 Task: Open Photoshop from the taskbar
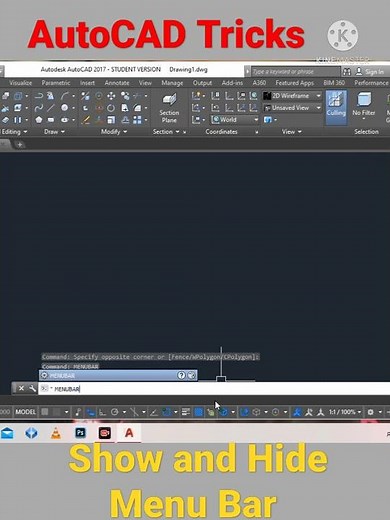click(x=80, y=433)
